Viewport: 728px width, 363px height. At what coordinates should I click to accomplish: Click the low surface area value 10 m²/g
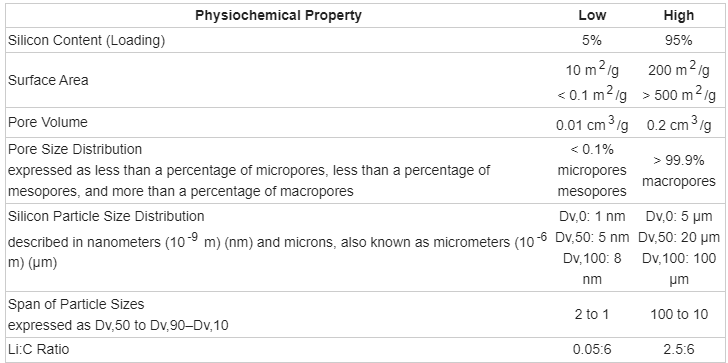[x=592, y=70]
